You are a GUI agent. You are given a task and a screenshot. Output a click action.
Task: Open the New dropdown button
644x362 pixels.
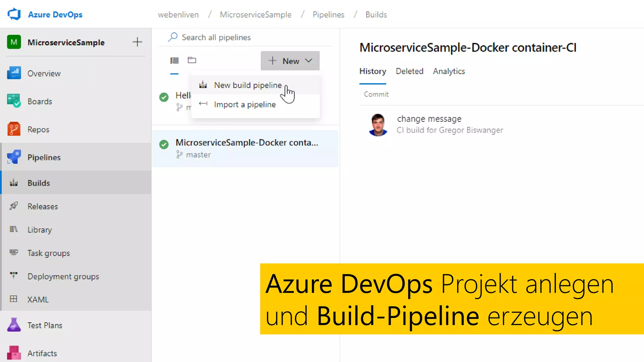tap(290, 61)
